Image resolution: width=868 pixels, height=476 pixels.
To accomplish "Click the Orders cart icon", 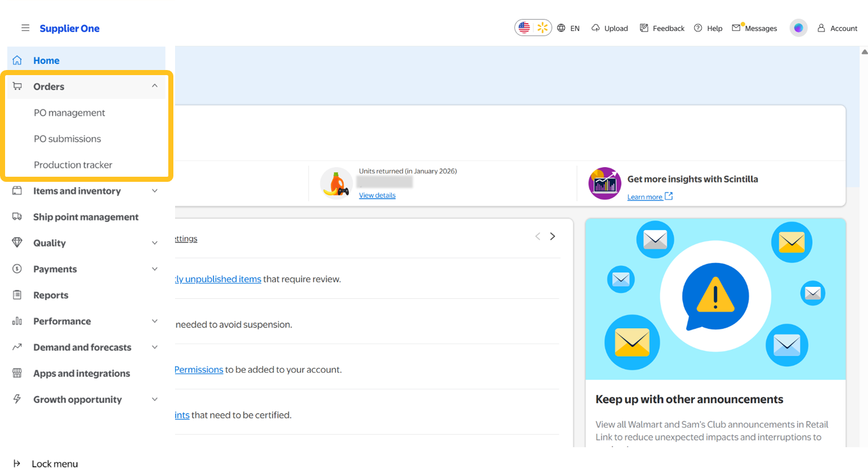I will [x=18, y=86].
